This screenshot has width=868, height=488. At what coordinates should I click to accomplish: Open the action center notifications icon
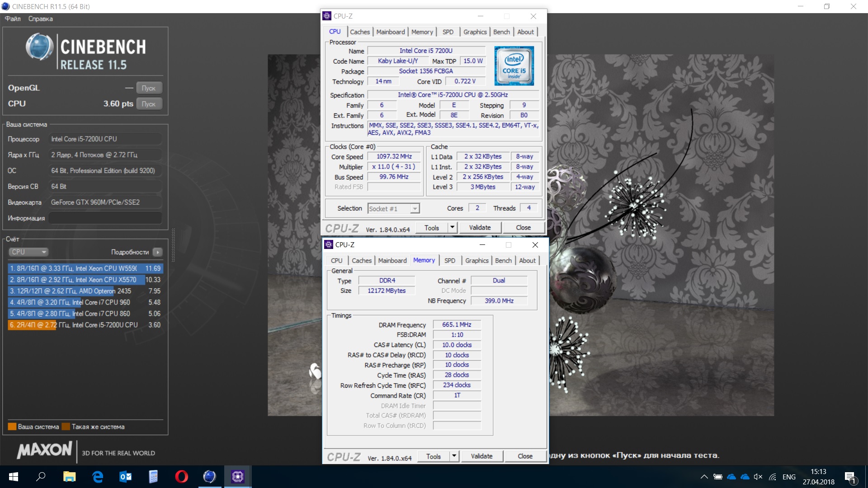coord(850,477)
